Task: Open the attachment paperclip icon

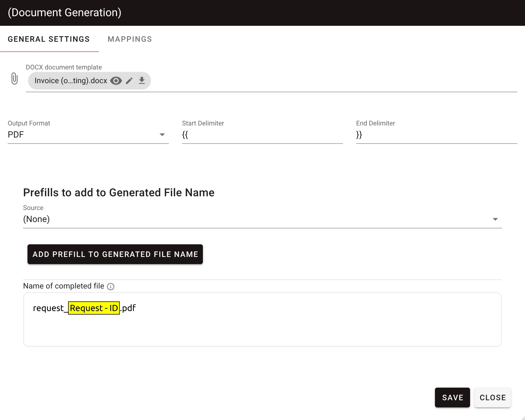Action: [14, 79]
